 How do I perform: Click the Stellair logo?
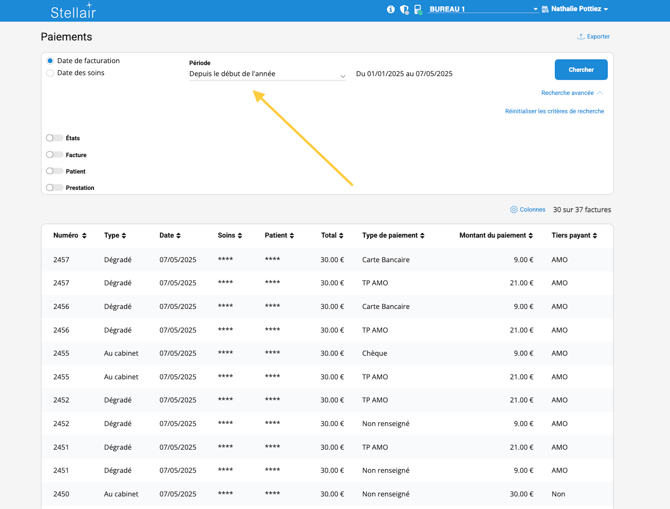click(73, 11)
